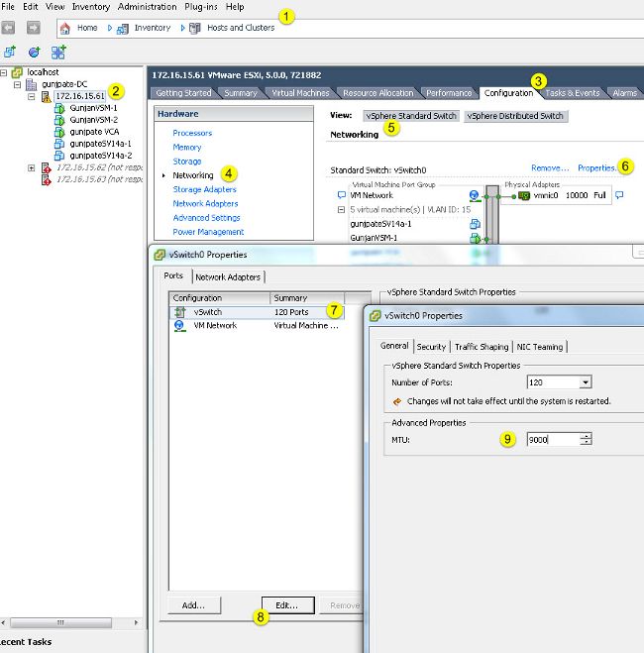The height and width of the screenshot is (653, 644).
Task: Click the VM Network port group globe icon in diagram
Action: tap(474, 195)
